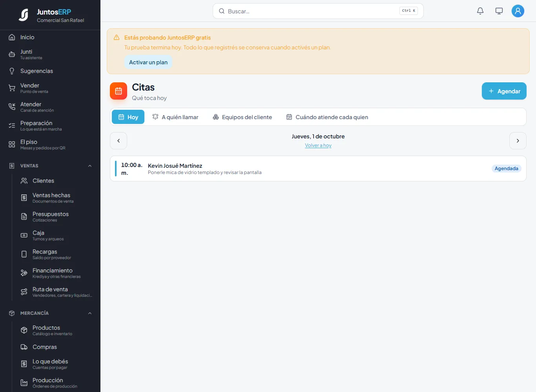536x392 pixels.
Task: Open Productos catálogo e inventario
Action: 56,330
